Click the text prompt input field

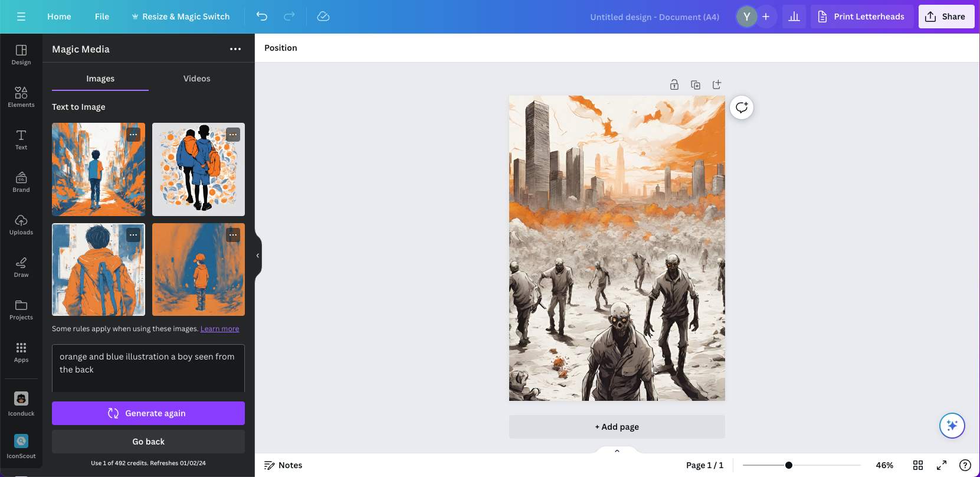[148, 368]
